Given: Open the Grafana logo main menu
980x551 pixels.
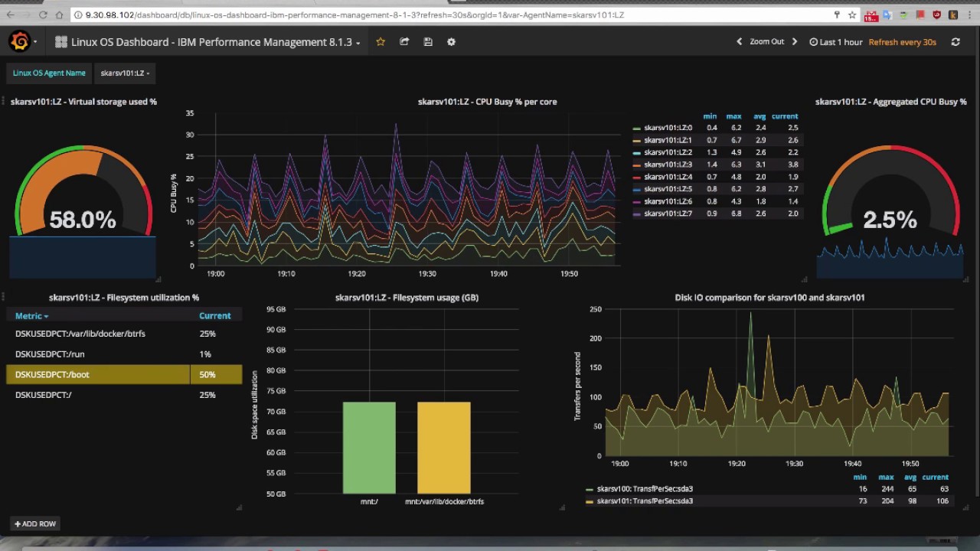Looking at the screenshot, I should point(21,42).
